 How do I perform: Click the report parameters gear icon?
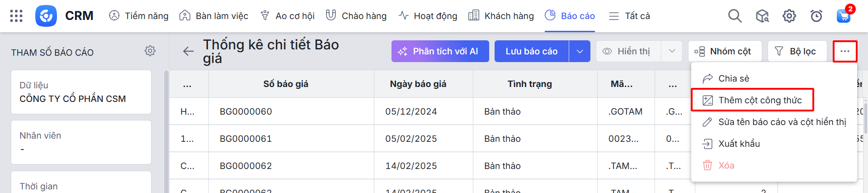[x=150, y=51]
